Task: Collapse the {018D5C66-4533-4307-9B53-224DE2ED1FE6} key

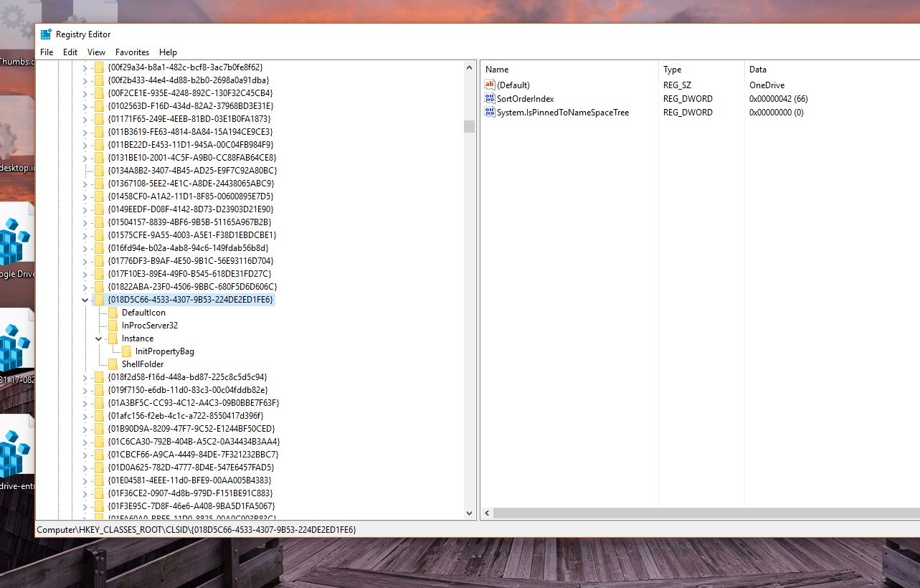Action: click(x=85, y=300)
